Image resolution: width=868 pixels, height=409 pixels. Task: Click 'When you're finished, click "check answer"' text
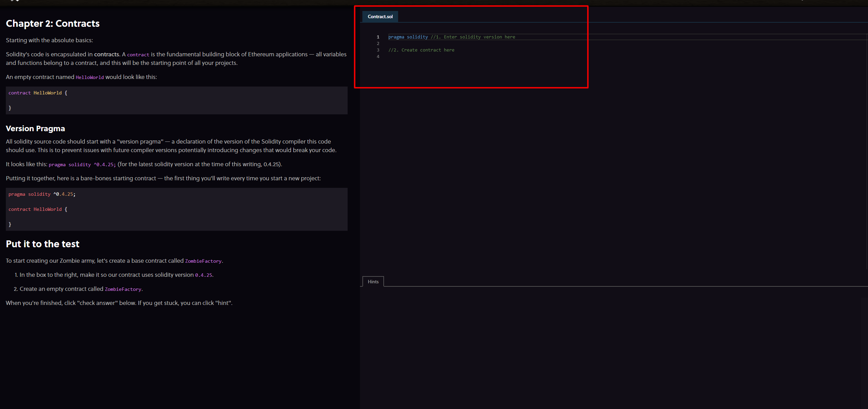(71, 303)
